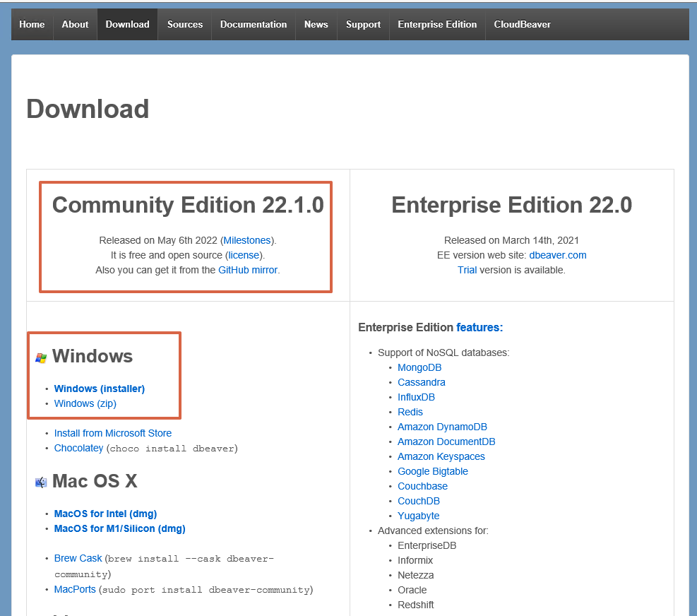Go to the About page
The width and height of the screenshot is (697, 616).
pos(75,25)
